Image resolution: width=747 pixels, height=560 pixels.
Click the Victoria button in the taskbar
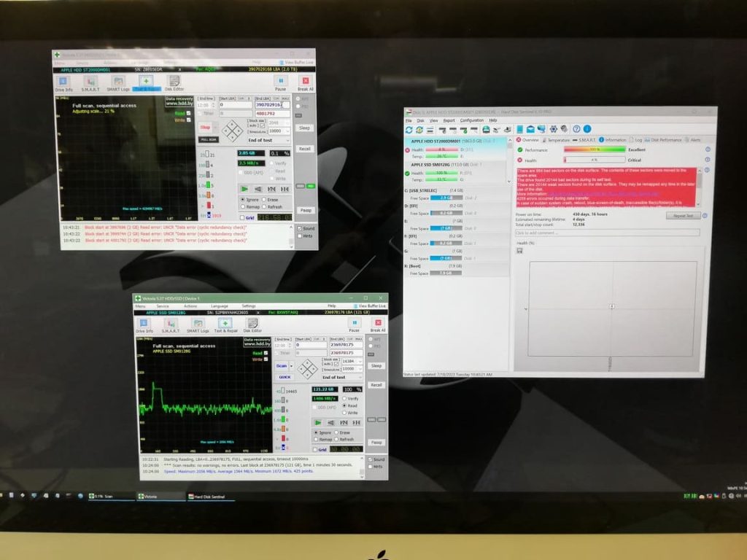click(x=160, y=496)
